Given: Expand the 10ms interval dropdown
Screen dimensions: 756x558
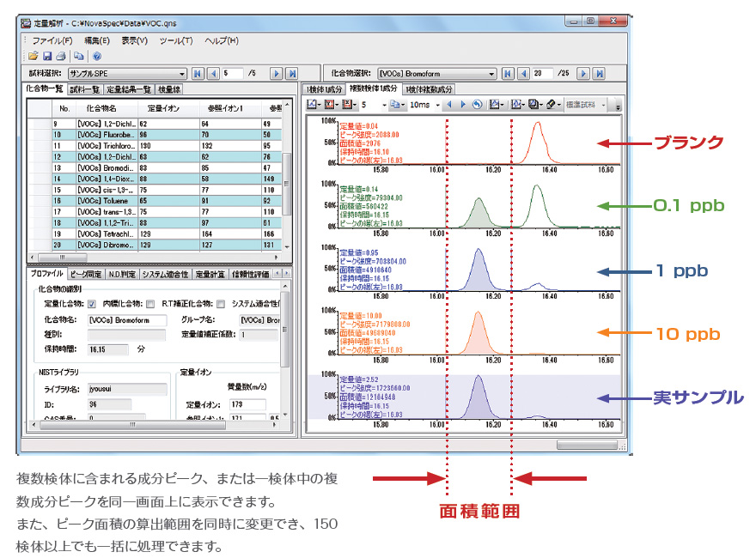Looking at the screenshot, I should point(438,105).
